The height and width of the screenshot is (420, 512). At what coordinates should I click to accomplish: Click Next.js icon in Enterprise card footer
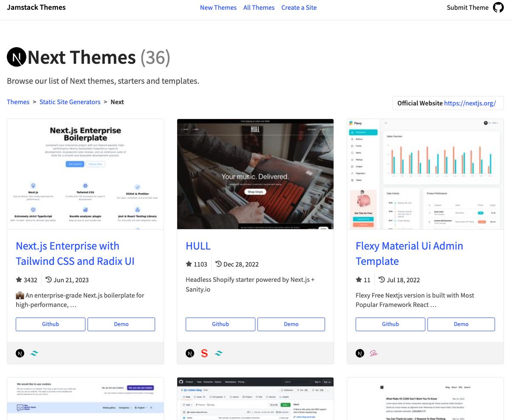(x=20, y=353)
